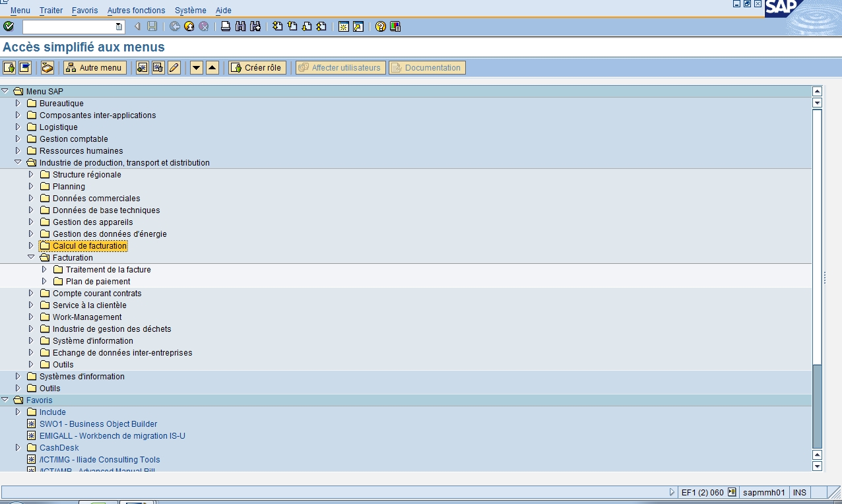The image size is (842, 504).
Task: Collapse the Menu SAP root node
Action: coord(5,91)
